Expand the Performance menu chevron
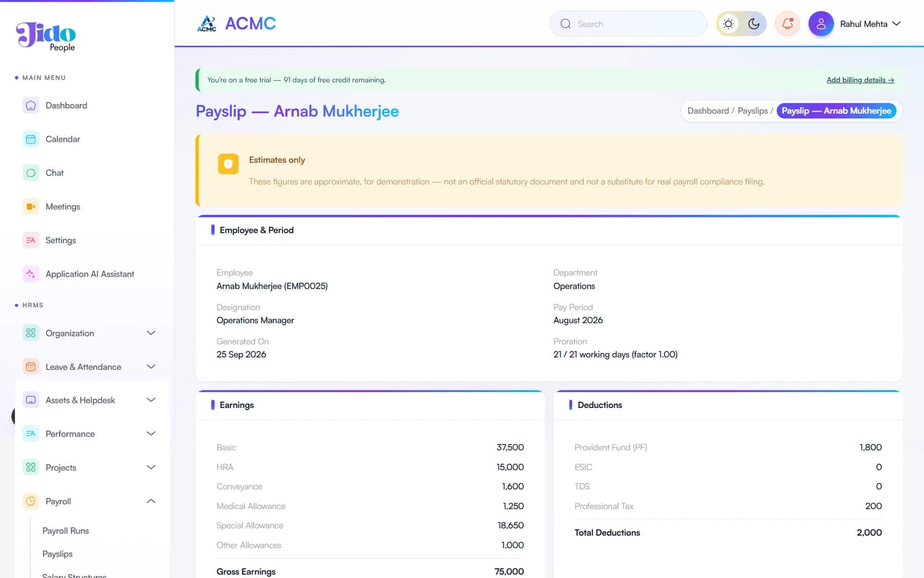Screen dimensions: 924x578 (x=151, y=434)
